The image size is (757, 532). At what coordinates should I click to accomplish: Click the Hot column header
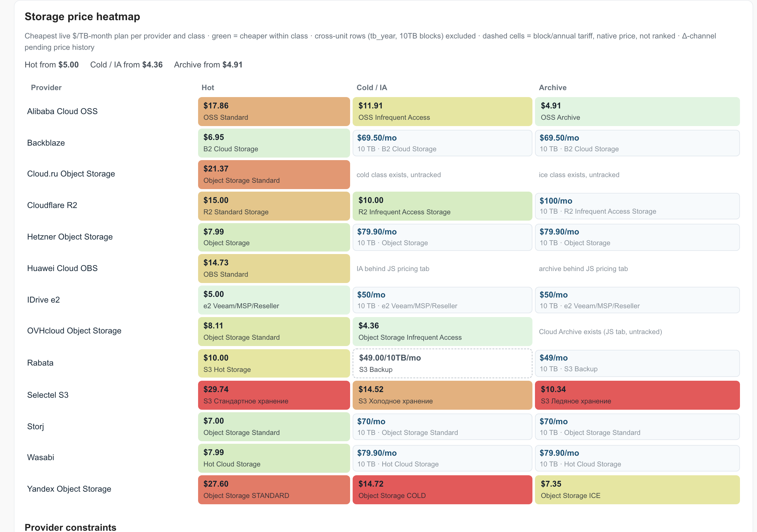208,88
